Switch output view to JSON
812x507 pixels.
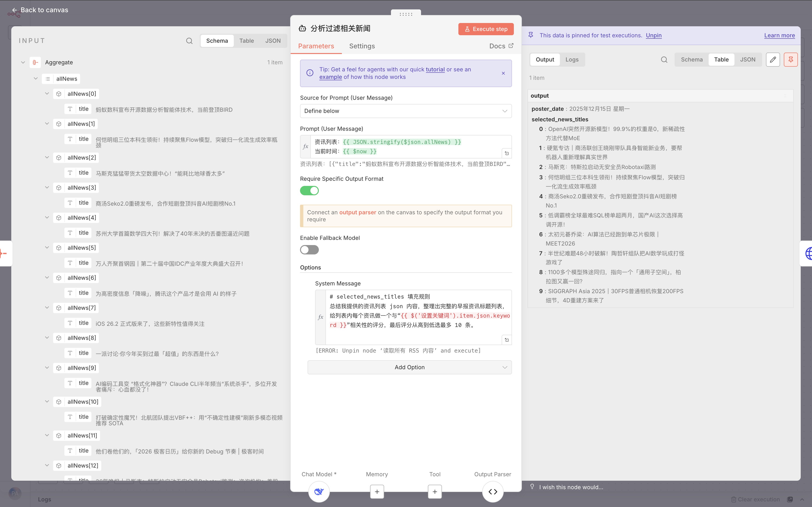point(748,60)
